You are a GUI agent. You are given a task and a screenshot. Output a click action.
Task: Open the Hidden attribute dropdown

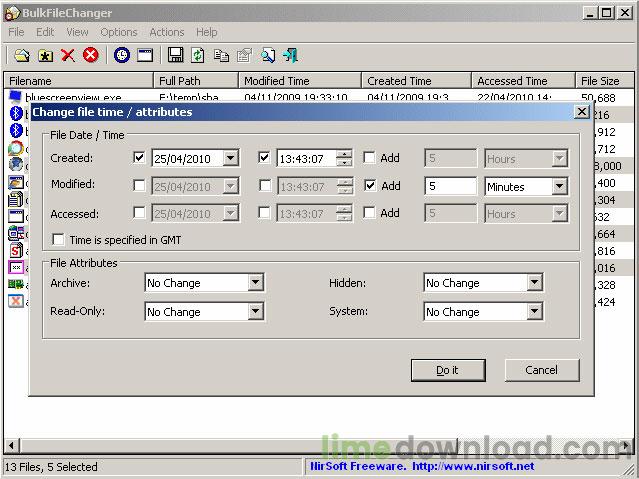(534, 283)
